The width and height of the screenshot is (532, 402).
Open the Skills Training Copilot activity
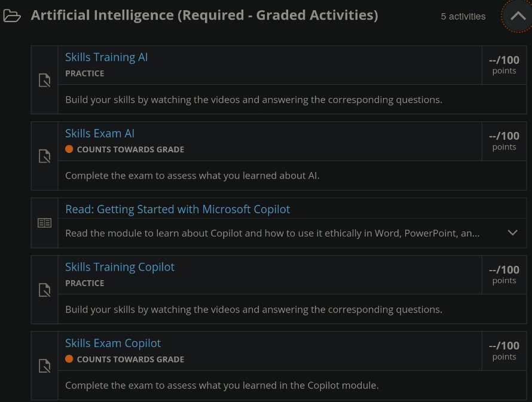pyautogui.click(x=120, y=267)
